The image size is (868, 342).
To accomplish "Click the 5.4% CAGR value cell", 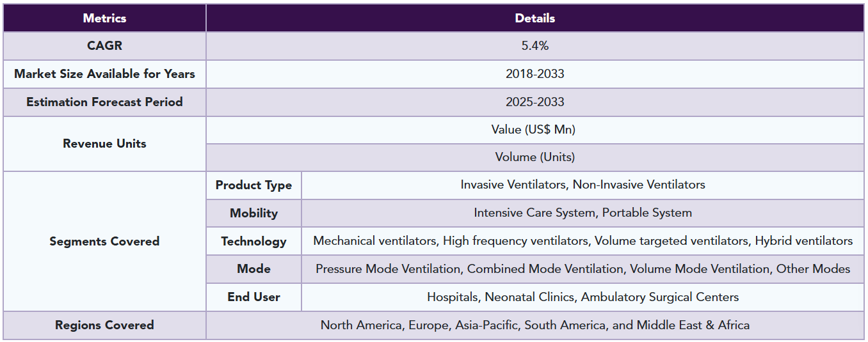I will 534,46.
